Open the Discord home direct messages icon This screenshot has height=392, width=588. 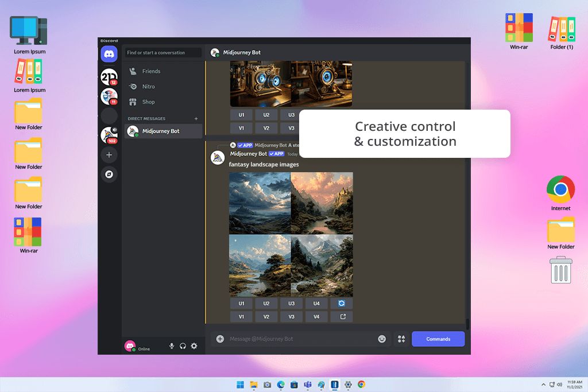click(109, 55)
